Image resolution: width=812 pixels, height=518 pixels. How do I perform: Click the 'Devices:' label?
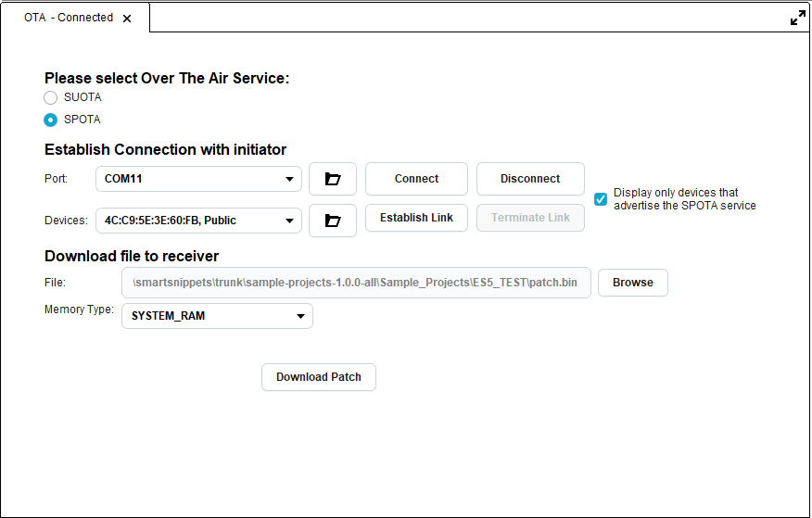pyautogui.click(x=66, y=221)
